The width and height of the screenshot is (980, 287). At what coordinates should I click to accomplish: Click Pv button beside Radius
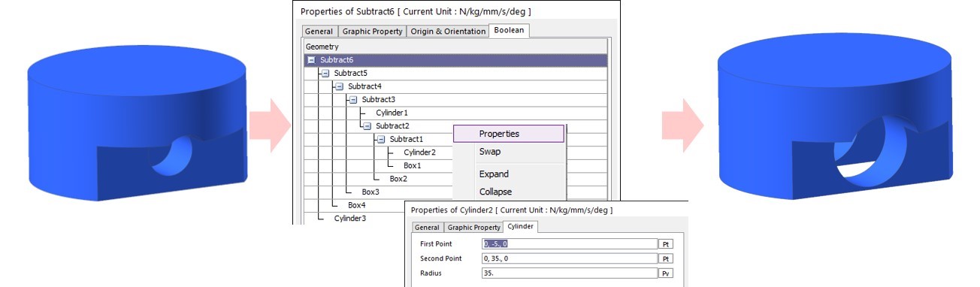pos(665,273)
